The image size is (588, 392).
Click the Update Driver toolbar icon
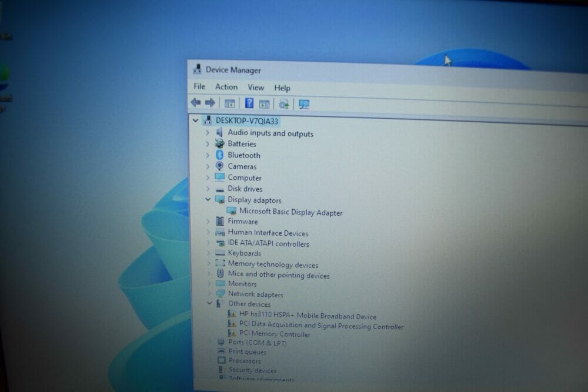284,104
